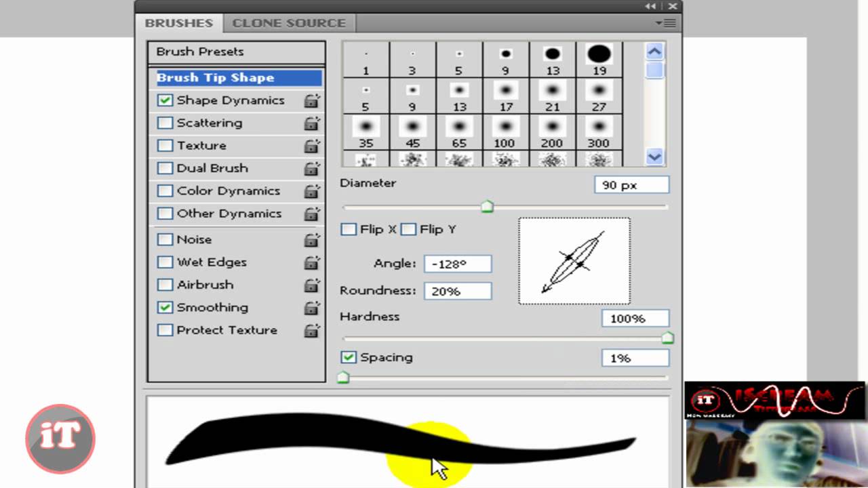The height and width of the screenshot is (488, 868).
Task: Click the brush list scroll down arrow
Action: (x=654, y=157)
